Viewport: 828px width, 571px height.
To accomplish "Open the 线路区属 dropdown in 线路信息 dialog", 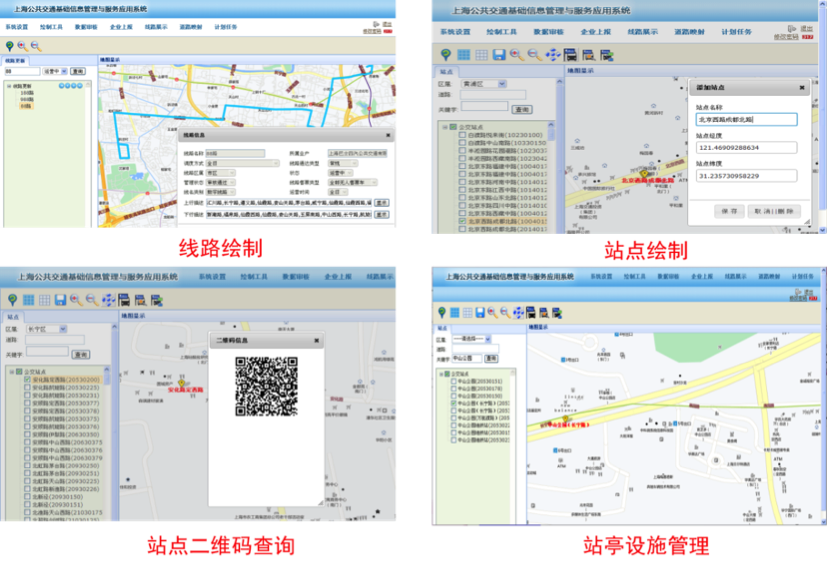I will (x=221, y=173).
